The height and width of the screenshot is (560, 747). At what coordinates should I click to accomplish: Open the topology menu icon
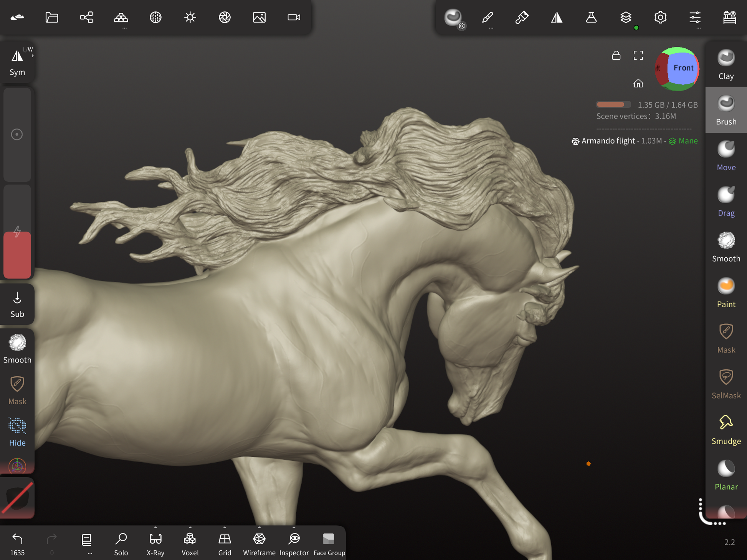point(121,17)
